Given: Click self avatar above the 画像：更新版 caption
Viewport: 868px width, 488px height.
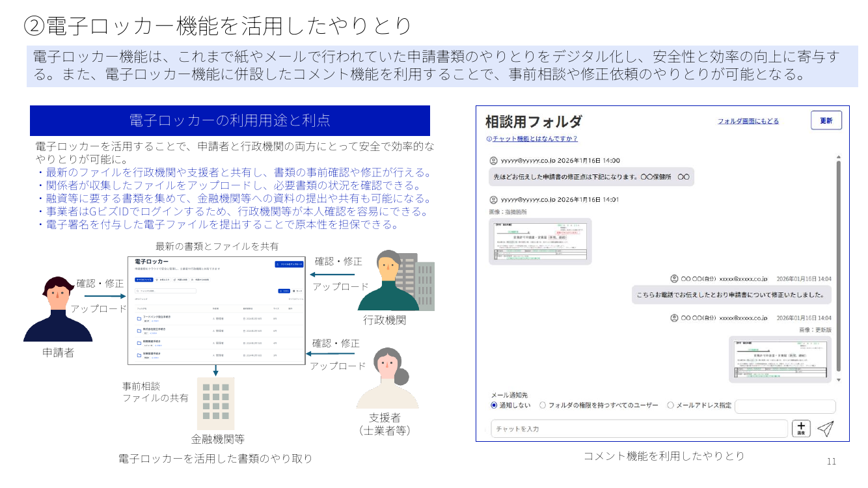Looking at the screenshot, I should pos(674,318).
